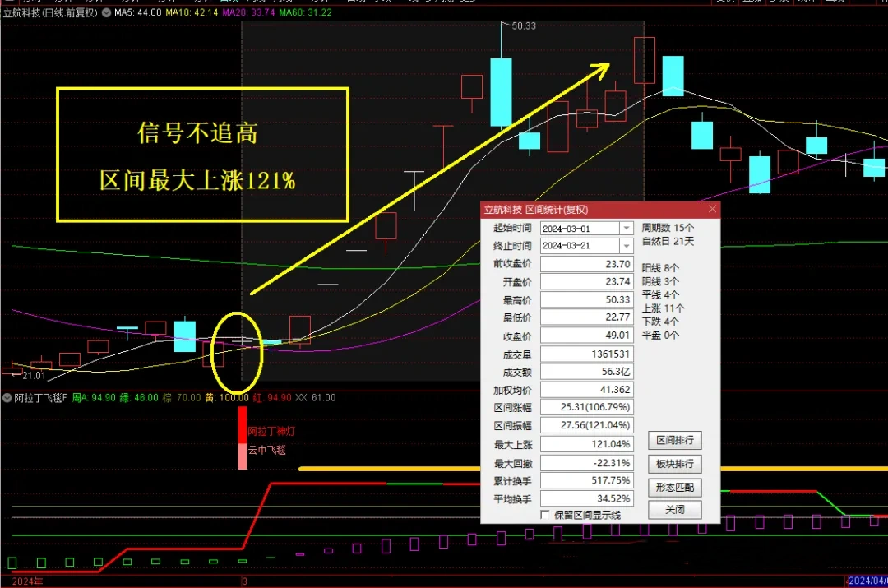Click the 绿: 46.00 indicator value

coord(139,398)
